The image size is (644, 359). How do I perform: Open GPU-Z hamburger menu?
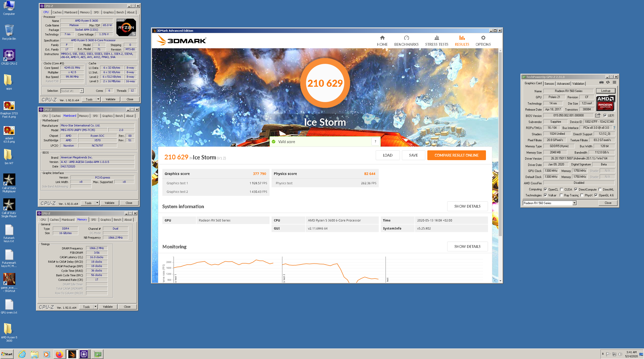(x=614, y=82)
